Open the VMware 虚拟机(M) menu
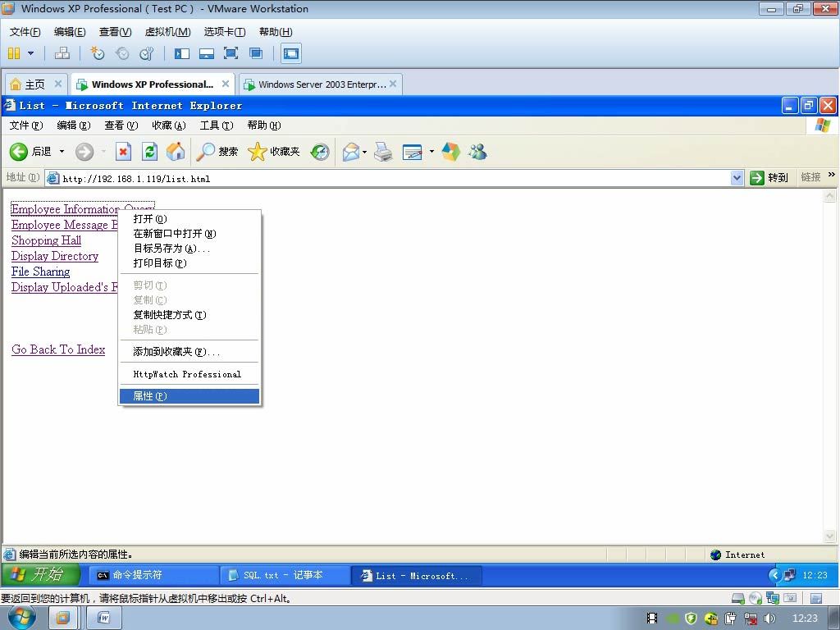 pyautogui.click(x=167, y=32)
